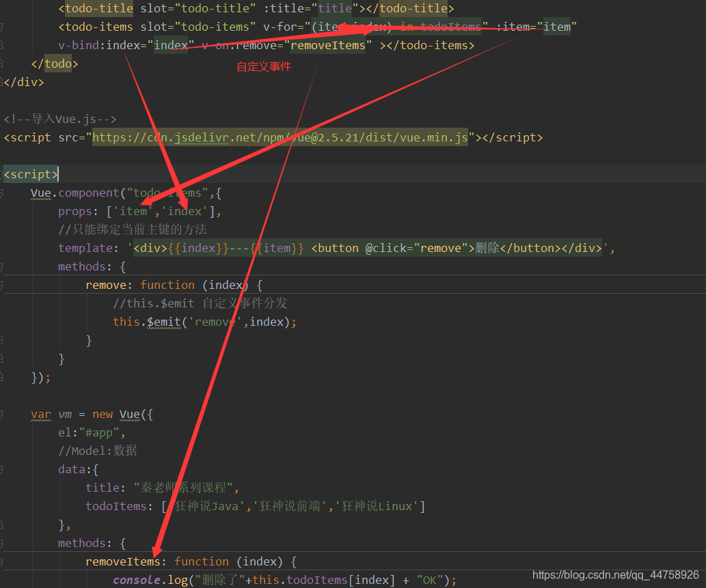Collapse the fold beside 'var vm = new Vue({'
The width and height of the screenshot is (706, 588).
click(1, 415)
